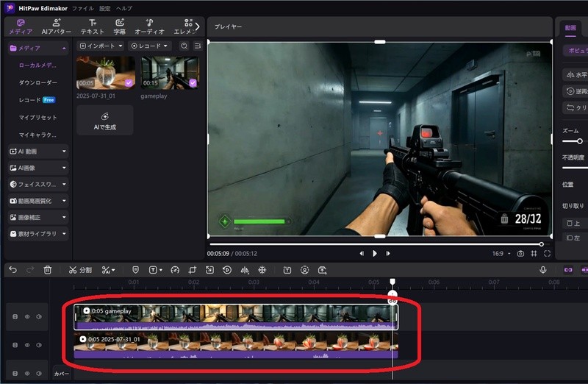Click the export-frame icon after the person icon
This screenshot has width=588, height=384.
click(x=322, y=270)
